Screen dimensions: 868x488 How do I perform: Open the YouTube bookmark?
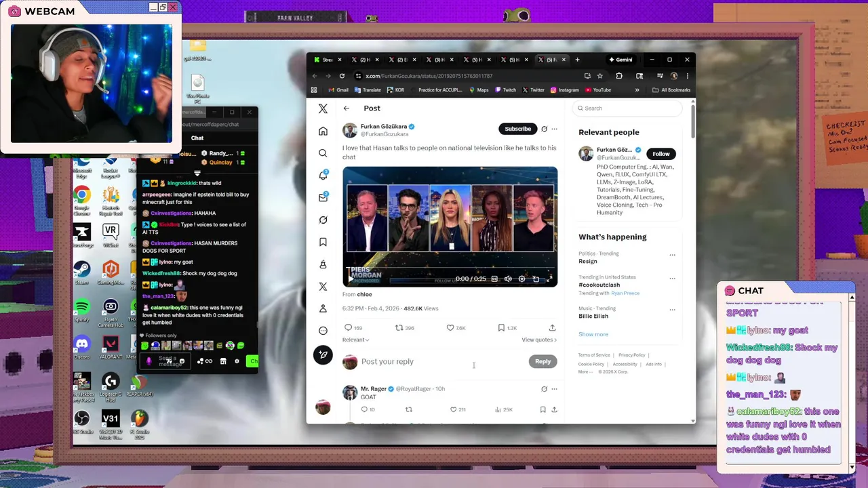[597, 90]
